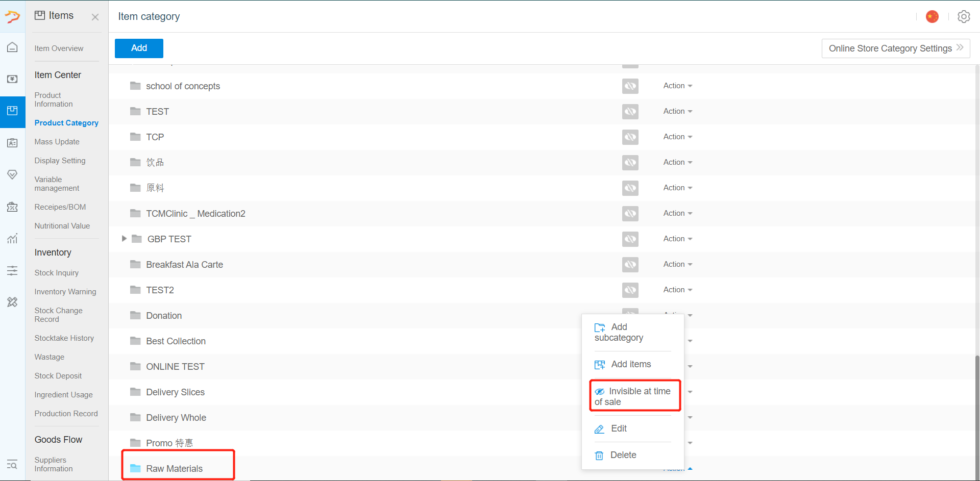Click the folder icon for Breakfast Ala Carte
The height and width of the screenshot is (481, 980).
[135, 264]
